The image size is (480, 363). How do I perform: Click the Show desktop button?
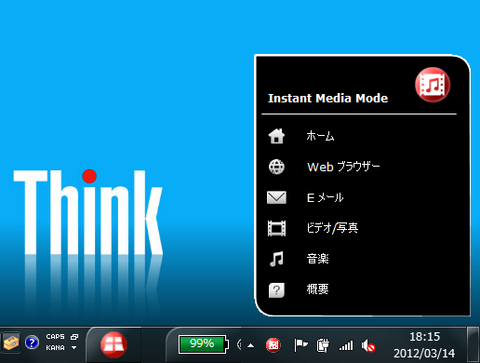pos(473,345)
